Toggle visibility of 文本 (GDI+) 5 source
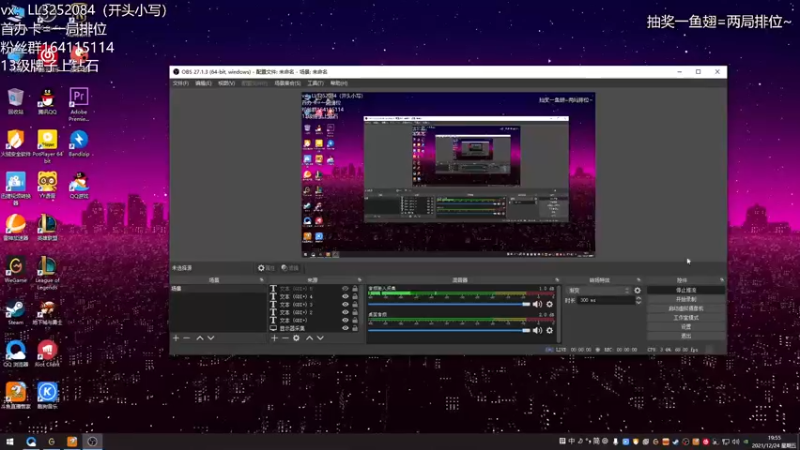 (x=345, y=289)
